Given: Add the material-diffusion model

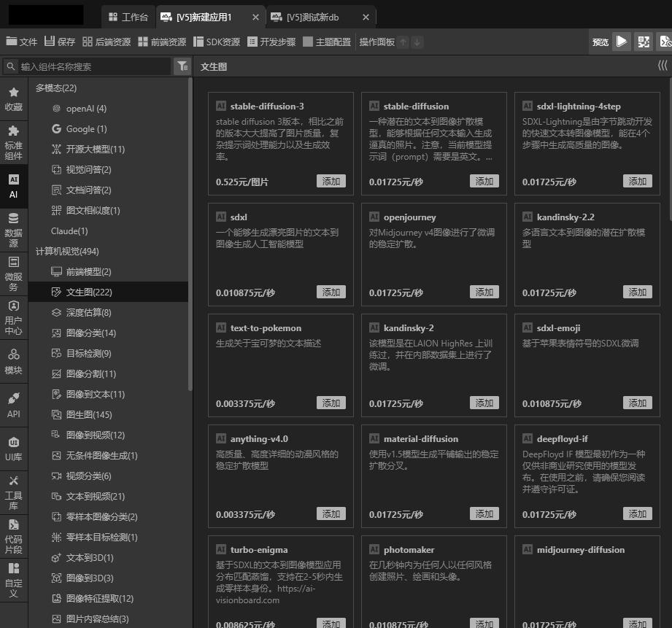Looking at the screenshot, I should tap(484, 513).
